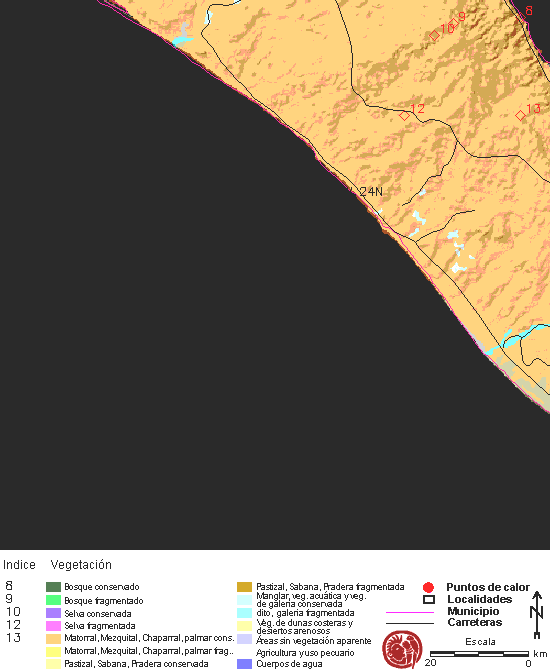Click the Municipio legend label
The width and height of the screenshot is (550, 670).
pos(473,611)
